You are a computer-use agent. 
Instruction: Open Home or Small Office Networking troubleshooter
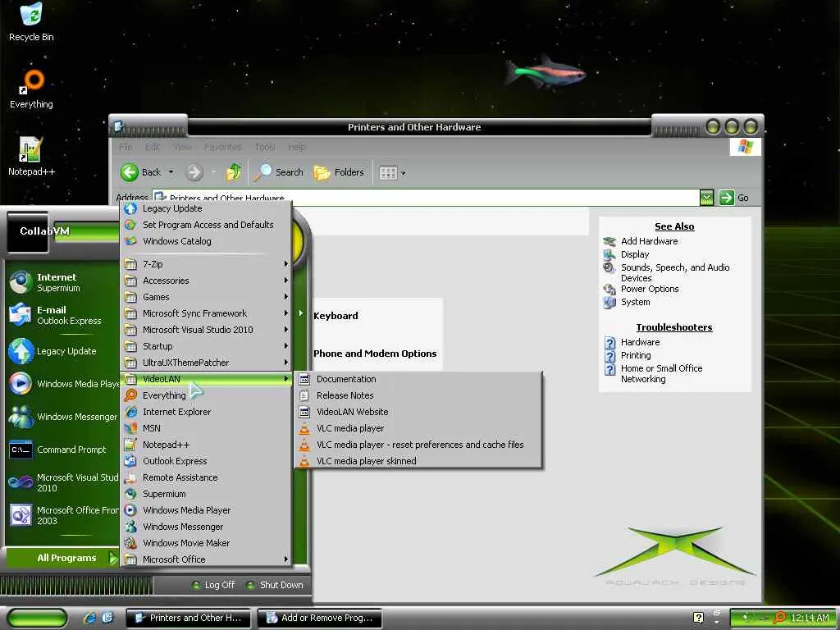tap(661, 373)
